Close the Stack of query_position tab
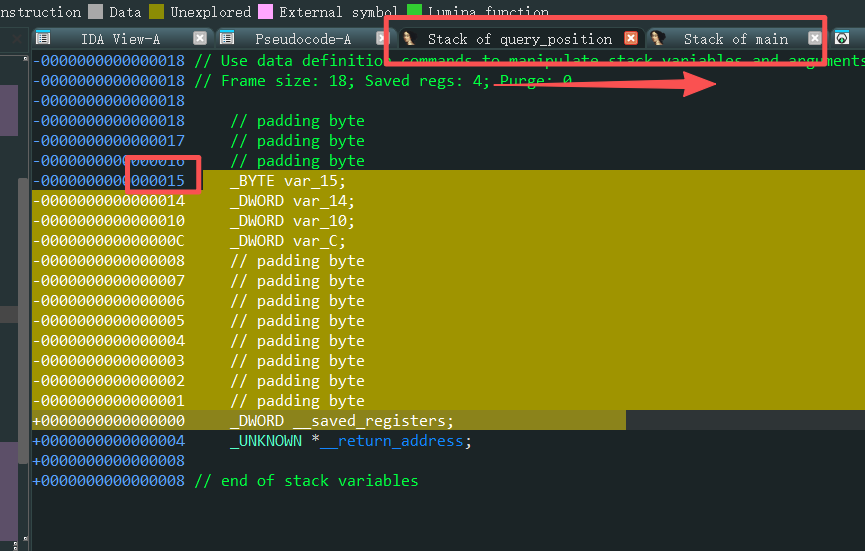 (x=631, y=39)
